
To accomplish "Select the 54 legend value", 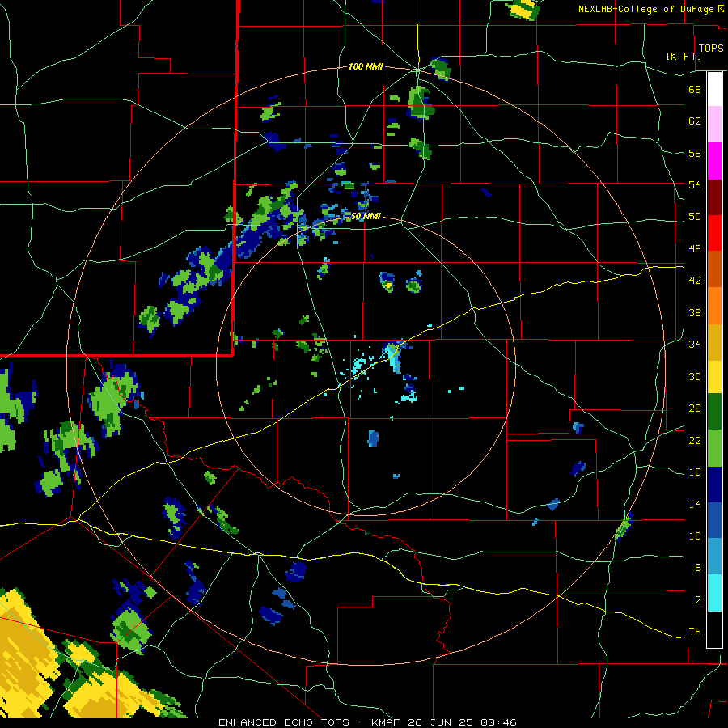I will tap(695, 184).
